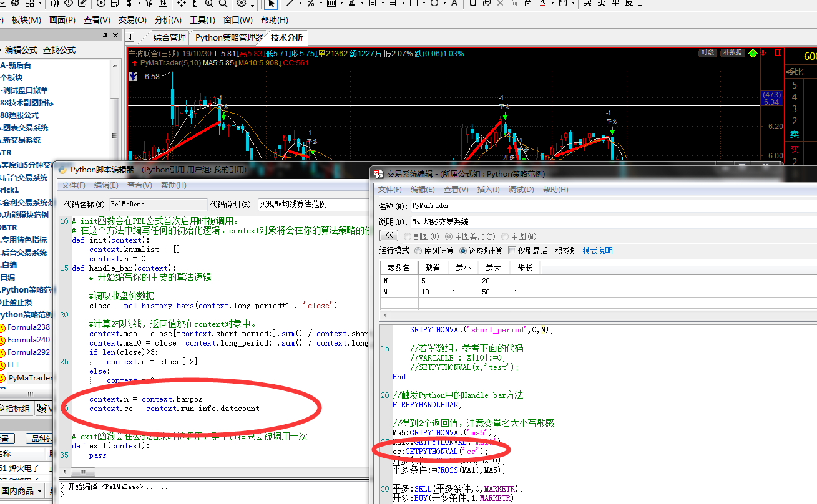The width and height of the screenshot is (817, 504).
Task: Pin the left formula panel
Action: click(x=105, y=35)
